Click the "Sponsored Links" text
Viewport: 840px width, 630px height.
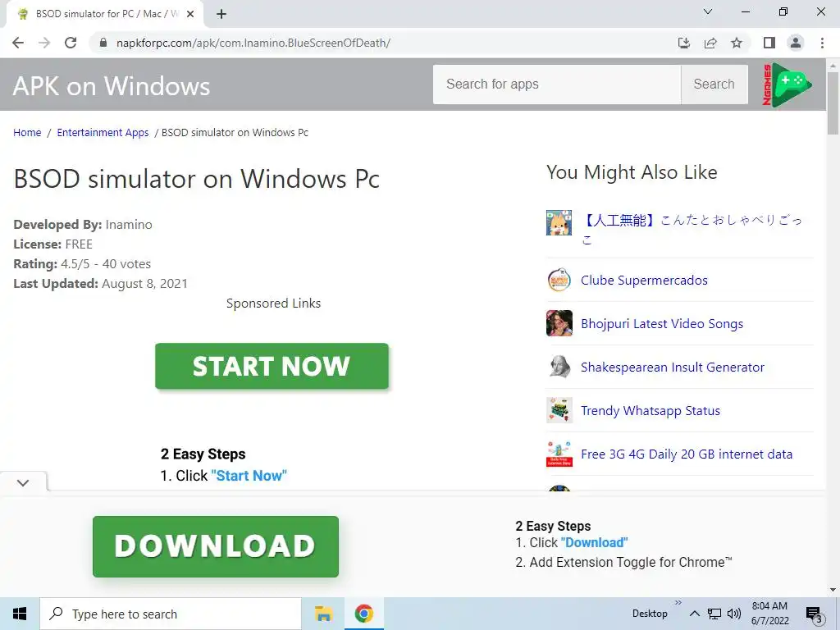(x=273, y=304)
